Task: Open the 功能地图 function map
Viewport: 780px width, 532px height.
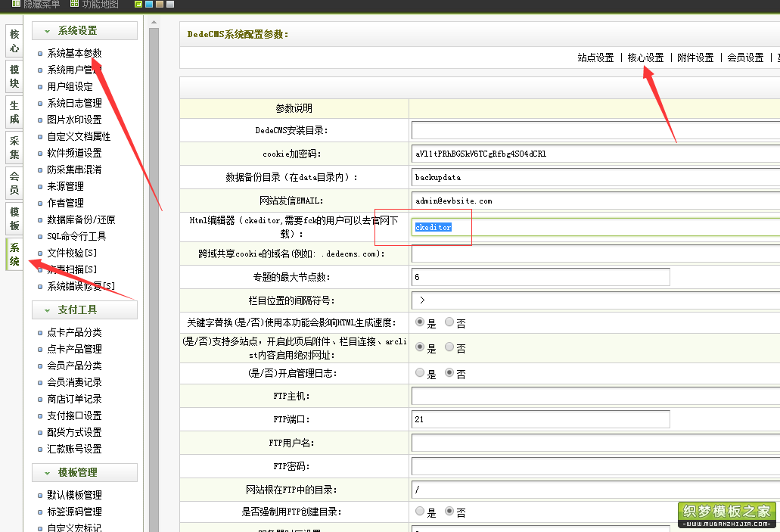Action: pos(95,4)
